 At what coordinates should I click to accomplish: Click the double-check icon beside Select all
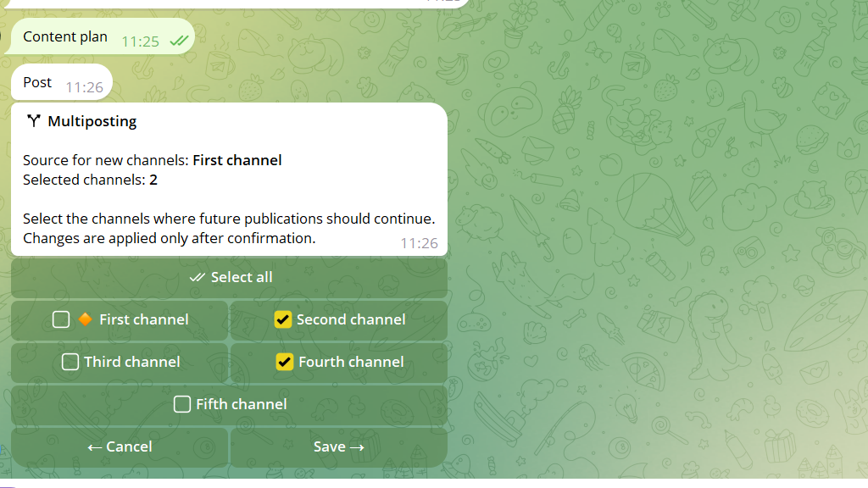[197, 277]
